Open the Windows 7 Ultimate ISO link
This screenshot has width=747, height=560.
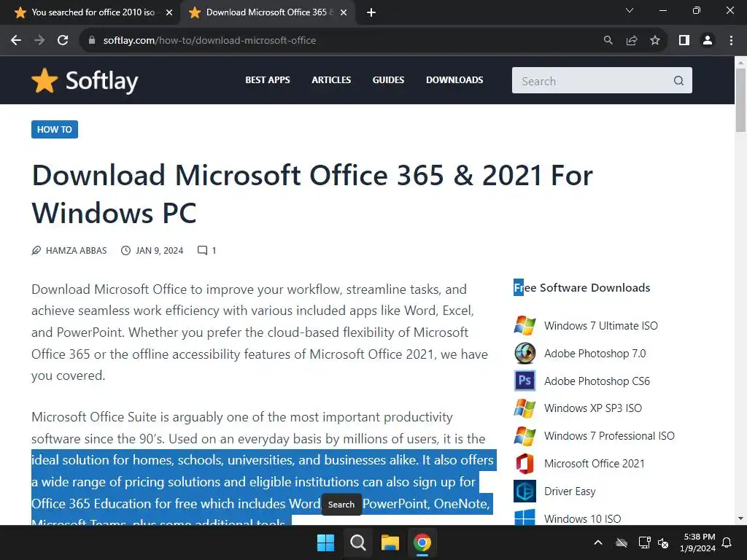click(x=601, y=326)
